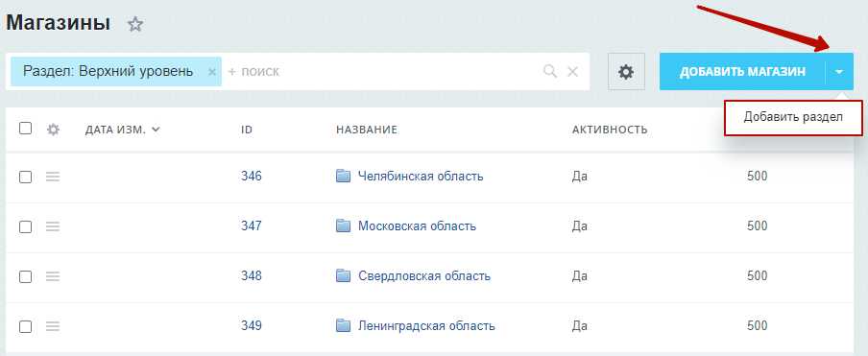Open ID link 346
The height and width of the screenshot is (356, 868).
252,177
